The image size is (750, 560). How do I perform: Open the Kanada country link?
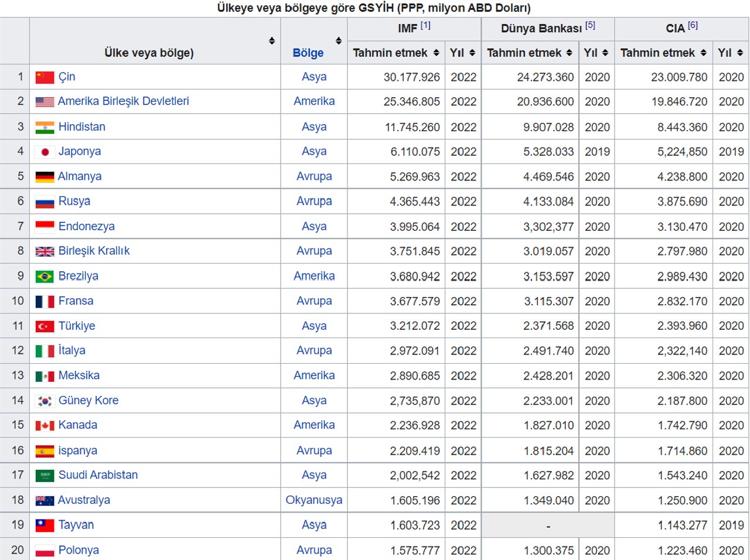77,425
